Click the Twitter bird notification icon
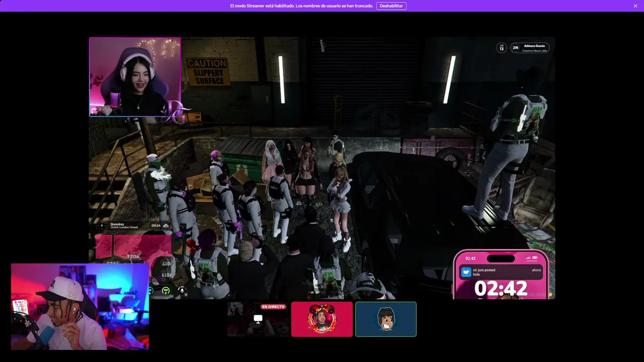The image size is (644, 362). click(466, 272)
